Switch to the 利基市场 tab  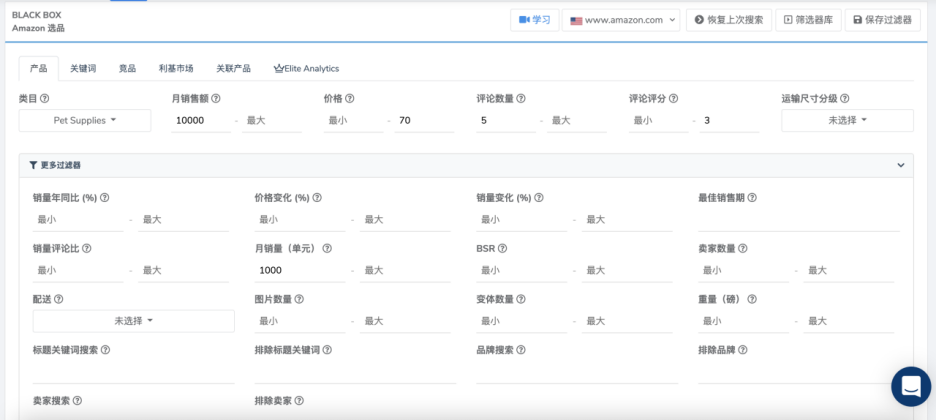coord(176,69)
